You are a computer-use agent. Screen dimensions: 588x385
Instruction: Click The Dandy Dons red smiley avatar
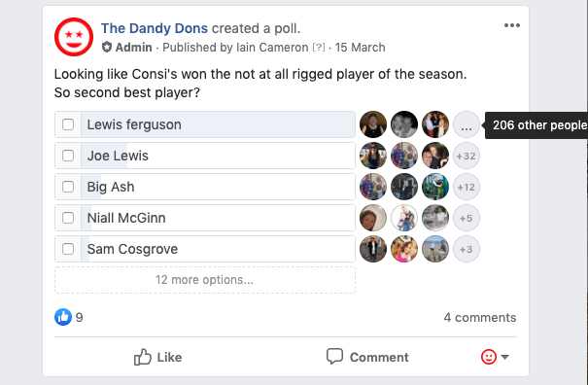[74, 37]
